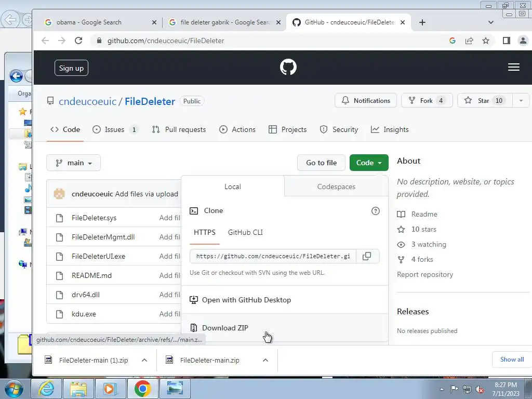Open the FileDeleter.sys file
This screenshot has height=399, width=532.
(94, 218)
